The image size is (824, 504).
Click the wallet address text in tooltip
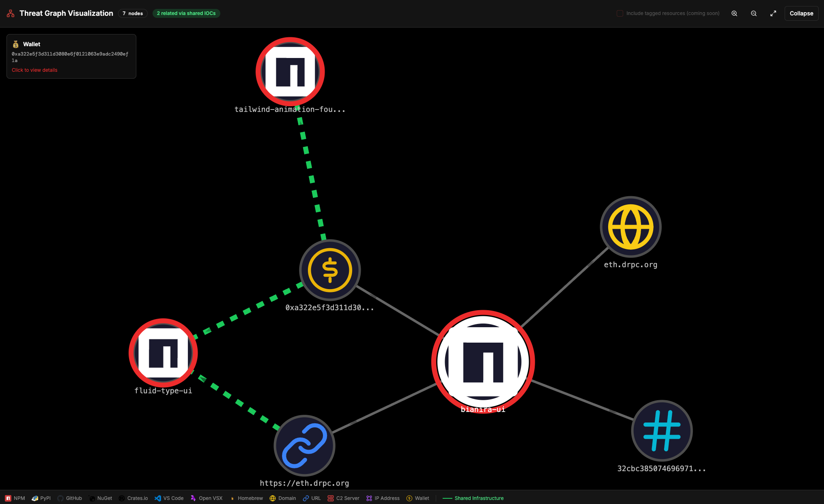pos(70,57)
